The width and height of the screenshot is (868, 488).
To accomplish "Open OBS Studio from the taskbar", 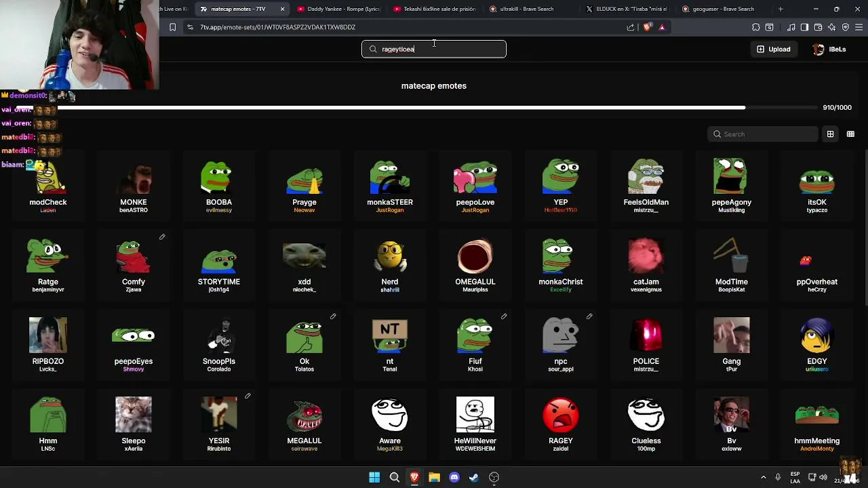I will point(494,477).
